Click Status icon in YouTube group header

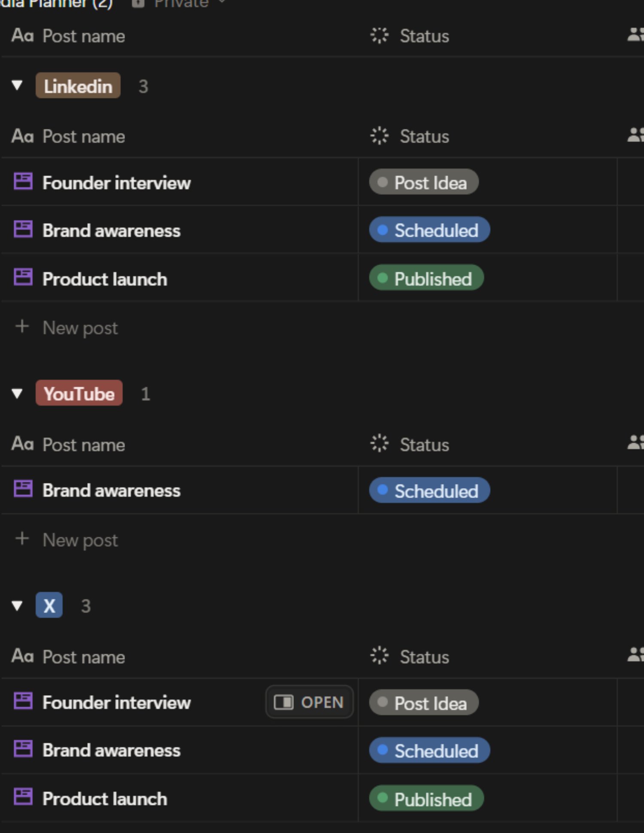[x=379, y=444]
